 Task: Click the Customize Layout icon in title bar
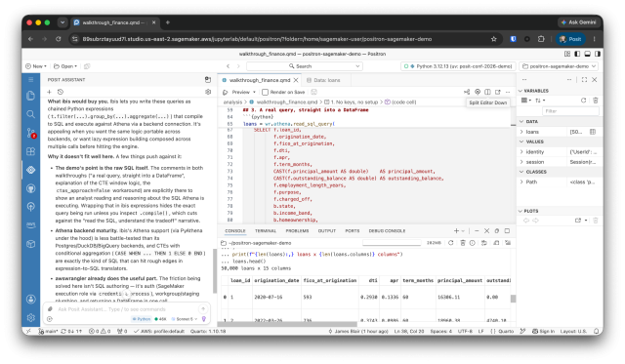(x=567, y=54)
